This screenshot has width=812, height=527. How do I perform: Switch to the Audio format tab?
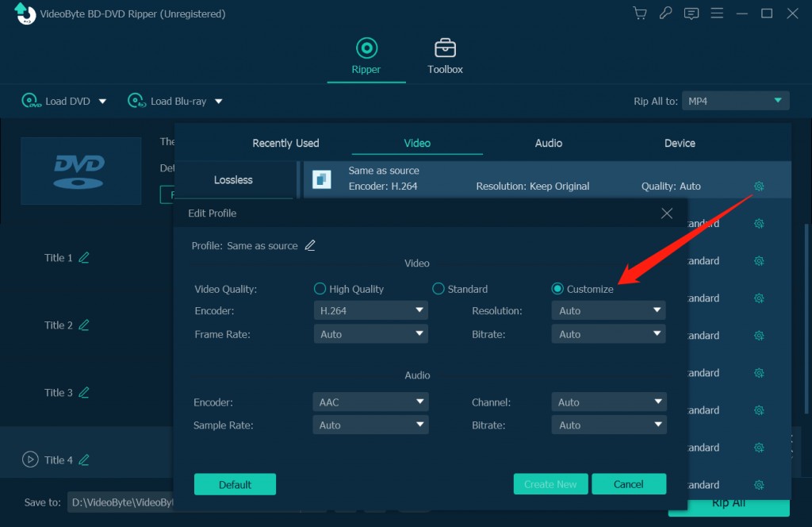pyautogui.click(x=548, y=144)
